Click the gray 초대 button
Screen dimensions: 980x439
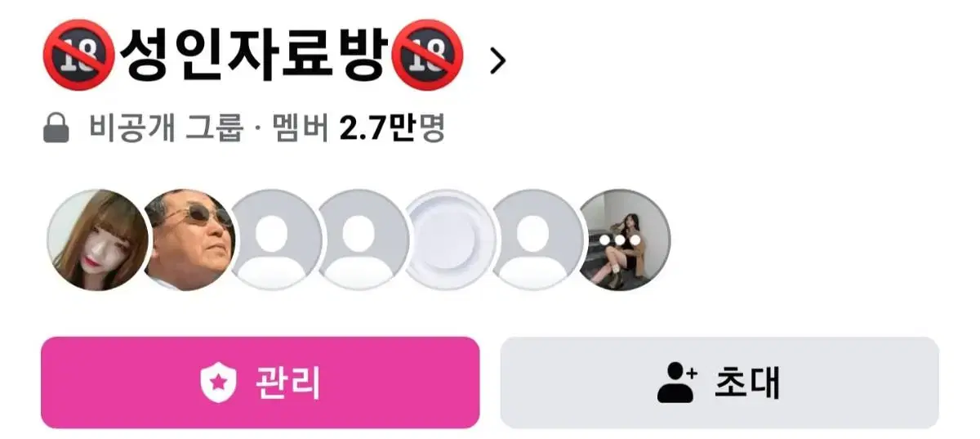pos(719,383)
